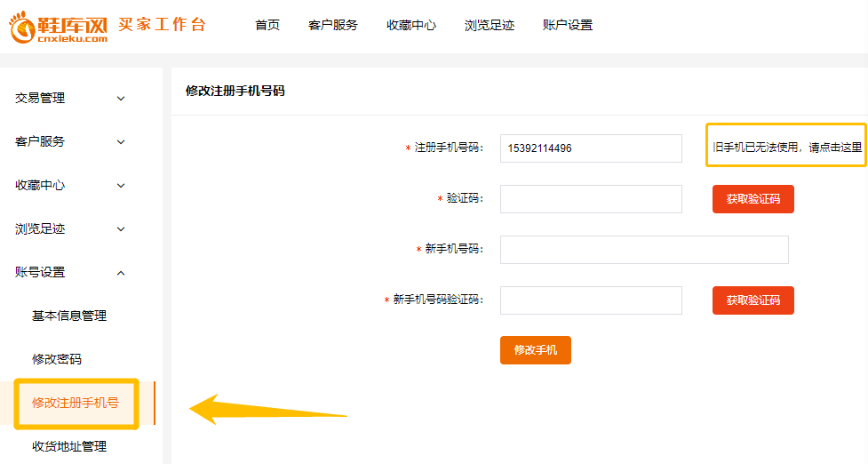Expand the sidebar 客户服务 chevron
This screenshot has height=464, width=868.
click(x=121, y=142)
